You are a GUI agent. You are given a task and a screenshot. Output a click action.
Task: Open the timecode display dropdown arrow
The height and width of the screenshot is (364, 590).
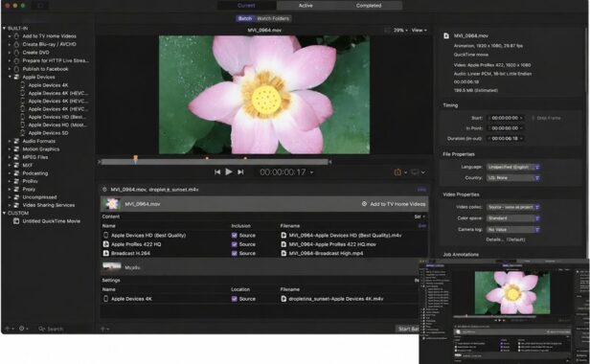pos(311,172)
